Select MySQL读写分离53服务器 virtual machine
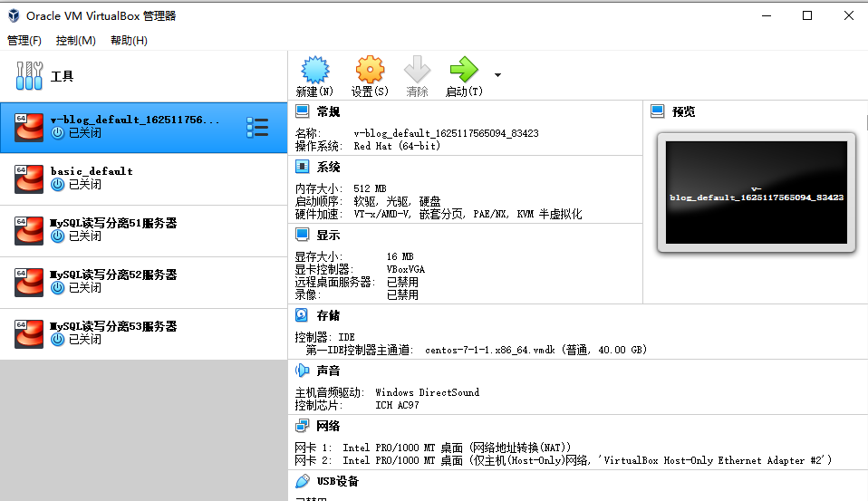The image size is (868, 501). [144, 333]
